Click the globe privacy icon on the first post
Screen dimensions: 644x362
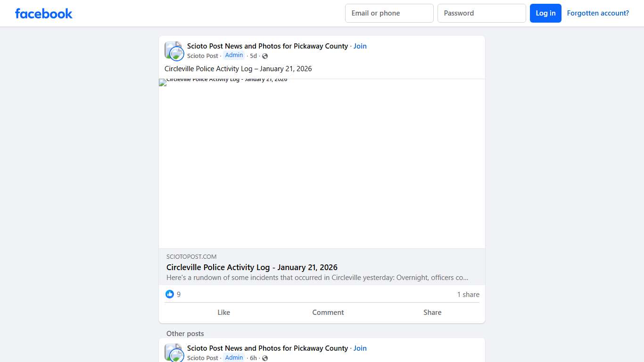[x=264, y=56]
